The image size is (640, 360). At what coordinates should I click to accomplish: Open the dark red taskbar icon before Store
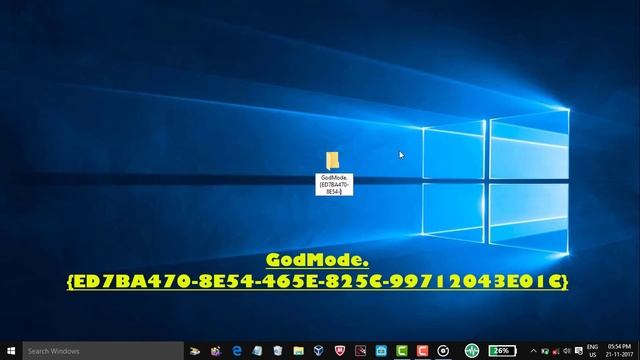[x=360, y=351]
